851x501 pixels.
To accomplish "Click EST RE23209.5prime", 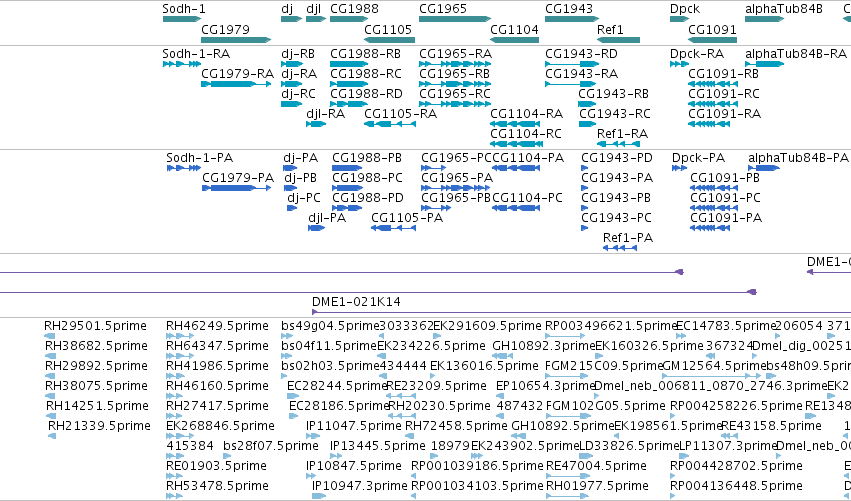I will [x=436, y=386].
